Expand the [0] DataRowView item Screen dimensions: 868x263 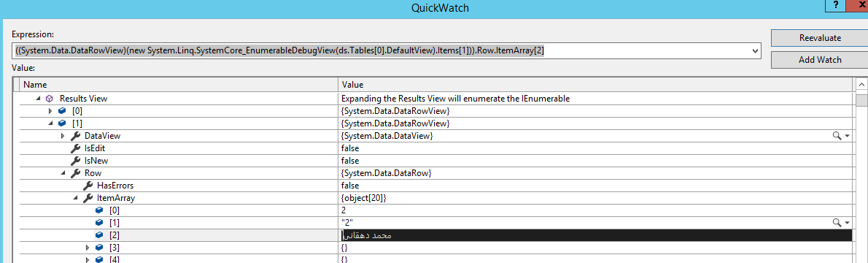(50, 111)
